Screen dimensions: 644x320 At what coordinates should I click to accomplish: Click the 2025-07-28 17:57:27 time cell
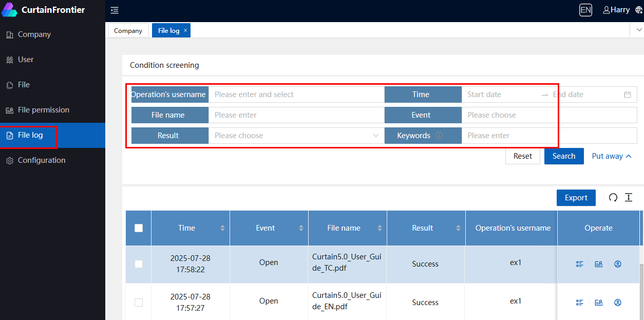click(191, 303)
